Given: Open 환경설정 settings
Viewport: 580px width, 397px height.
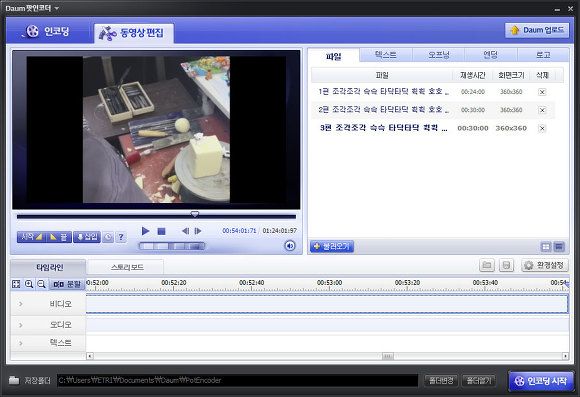Looking at the screenshot, I should (545, 265).
